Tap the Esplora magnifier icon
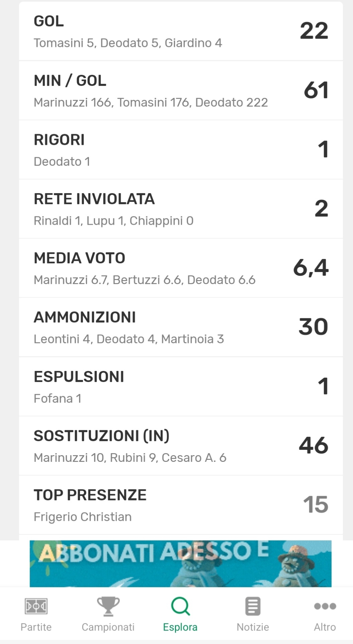The width and height of the screenshot is (353, 644). [x=180, y=606]
